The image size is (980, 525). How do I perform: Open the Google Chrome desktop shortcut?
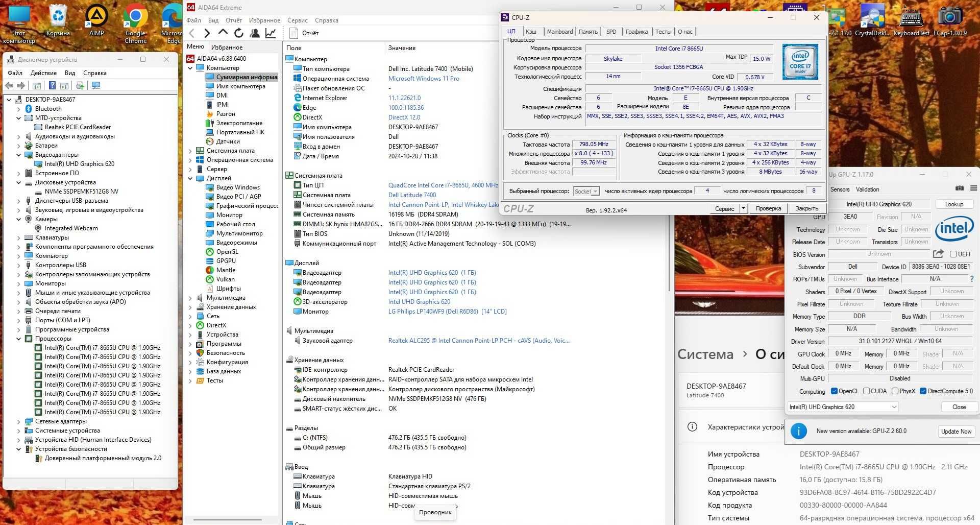135,24
